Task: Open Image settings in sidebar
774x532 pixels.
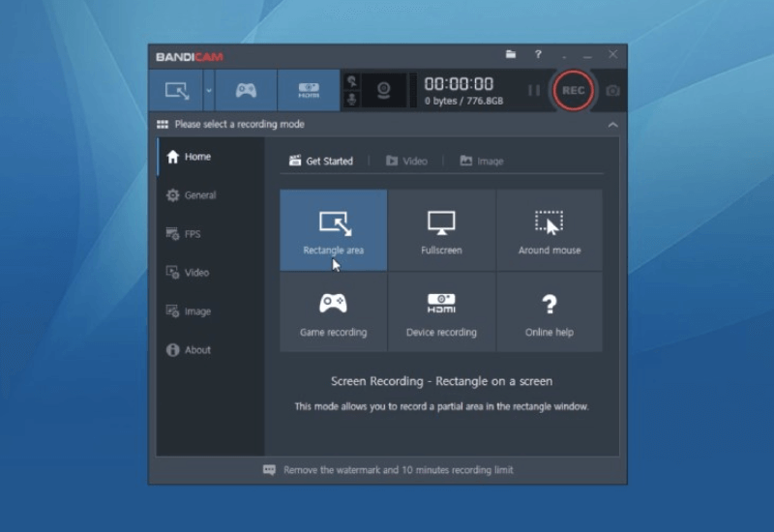Action: click(x=210, y=310)
